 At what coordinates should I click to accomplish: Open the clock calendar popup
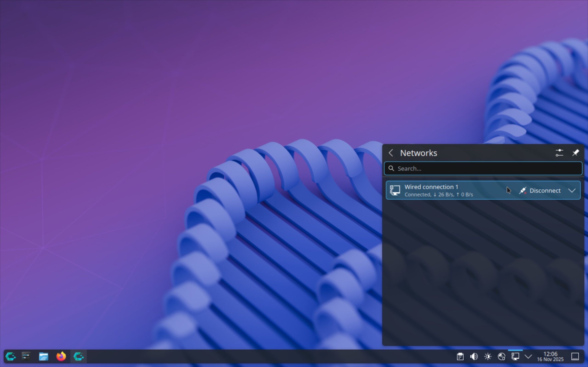tap(550, 356)
